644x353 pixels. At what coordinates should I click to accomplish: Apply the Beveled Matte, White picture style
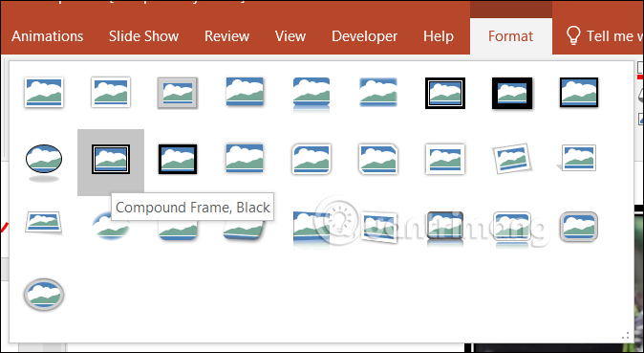(x=111, y=93)
